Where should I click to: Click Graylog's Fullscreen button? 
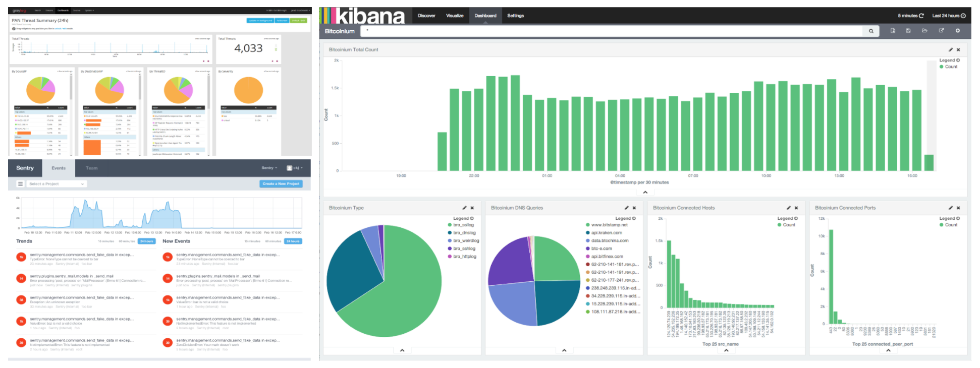click(x=282, y=21)
